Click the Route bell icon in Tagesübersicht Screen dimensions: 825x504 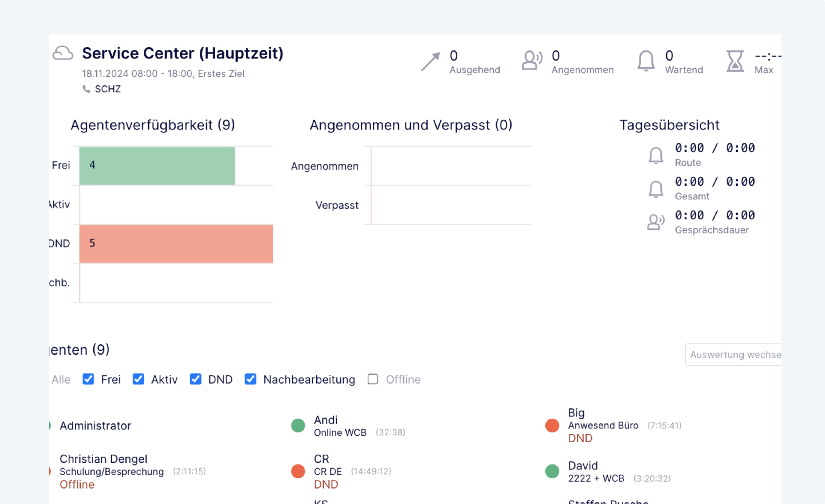[655, 156]
